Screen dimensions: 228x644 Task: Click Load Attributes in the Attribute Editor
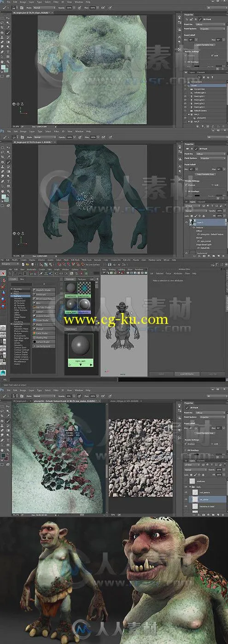[x=187, y=374]
